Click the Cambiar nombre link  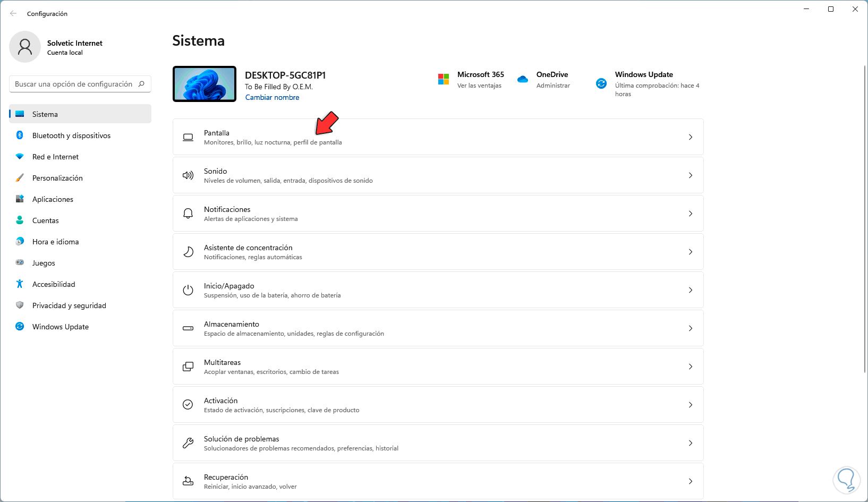click(x=272, y=97)
